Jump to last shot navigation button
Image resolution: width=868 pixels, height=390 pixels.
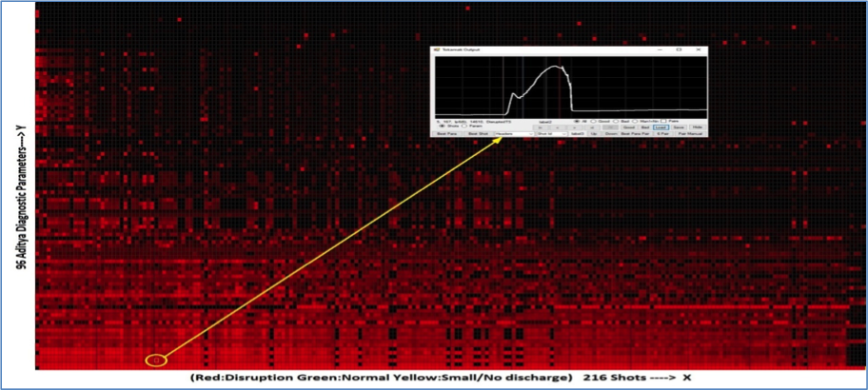coord(591,127)
